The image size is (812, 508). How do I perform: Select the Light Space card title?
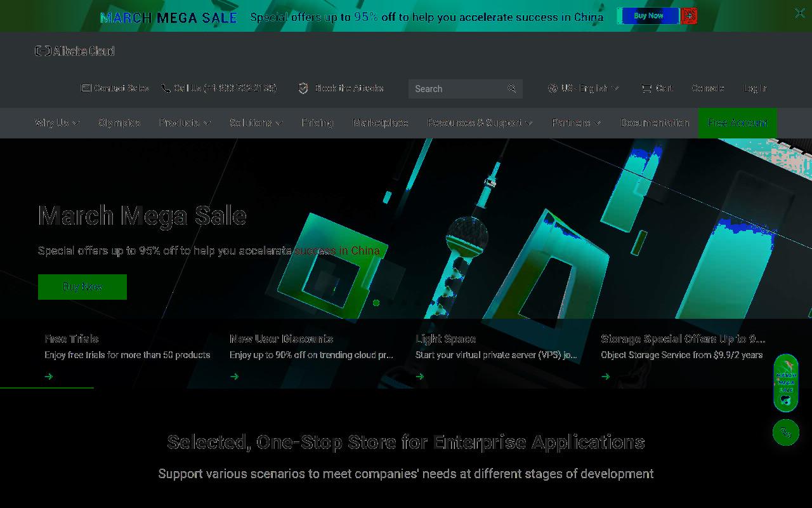point(445,339)
